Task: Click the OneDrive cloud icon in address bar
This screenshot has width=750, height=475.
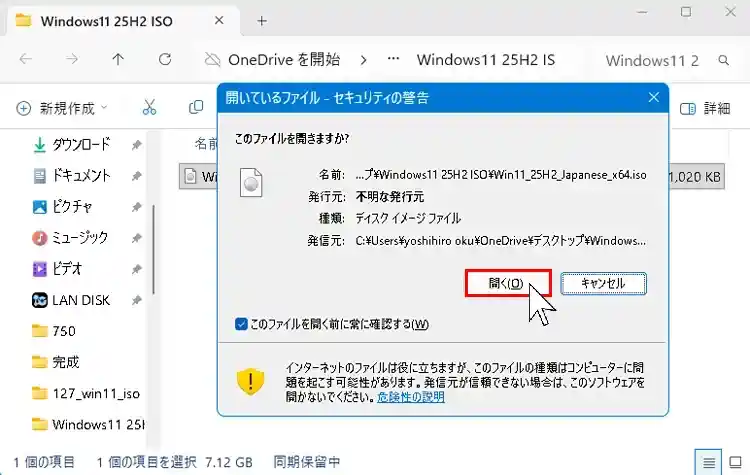Action: tap(212, 60)
